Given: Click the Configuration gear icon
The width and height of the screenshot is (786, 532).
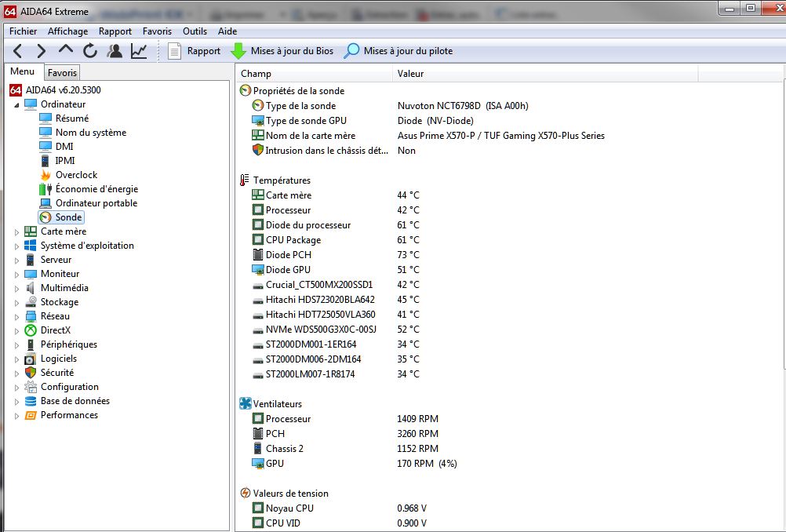Looking at the screenshot, I should tap(31, 387).
